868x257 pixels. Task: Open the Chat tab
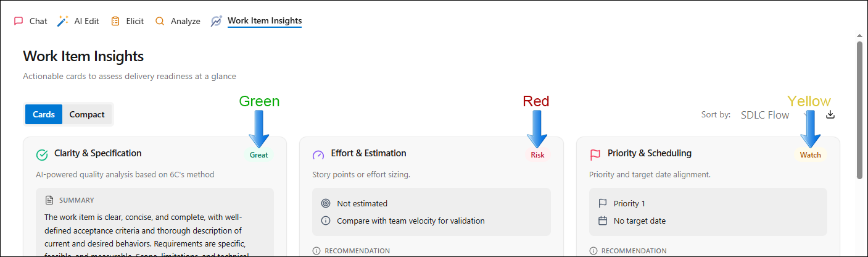(x=30, y=21)
